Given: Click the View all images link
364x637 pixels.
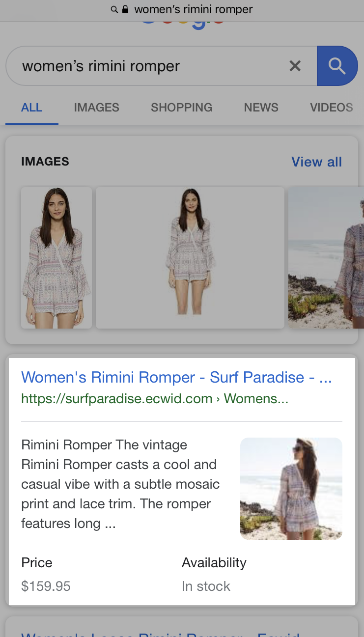Looking at the screenshot, I should 316,162.
